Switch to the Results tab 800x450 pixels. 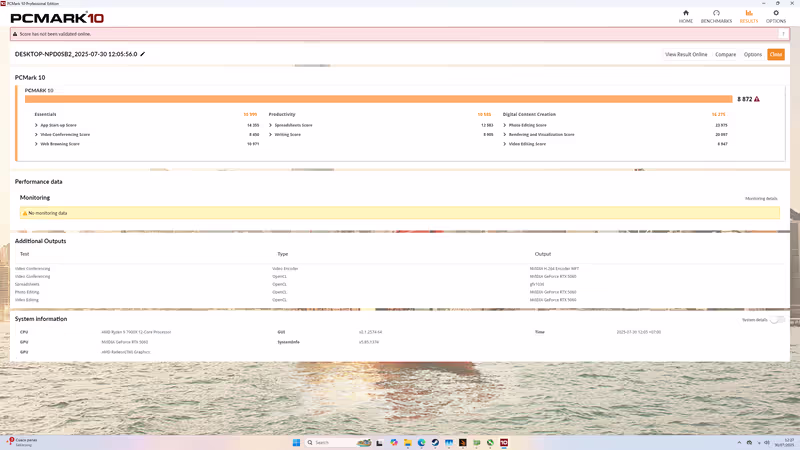point(748,16)
